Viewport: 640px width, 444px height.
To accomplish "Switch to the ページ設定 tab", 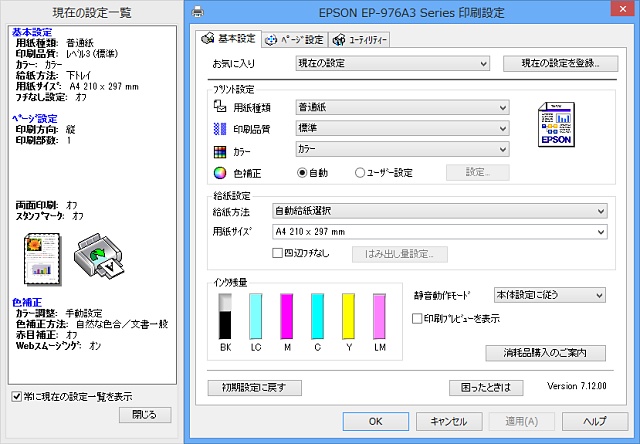I will (x=295, y=40).
